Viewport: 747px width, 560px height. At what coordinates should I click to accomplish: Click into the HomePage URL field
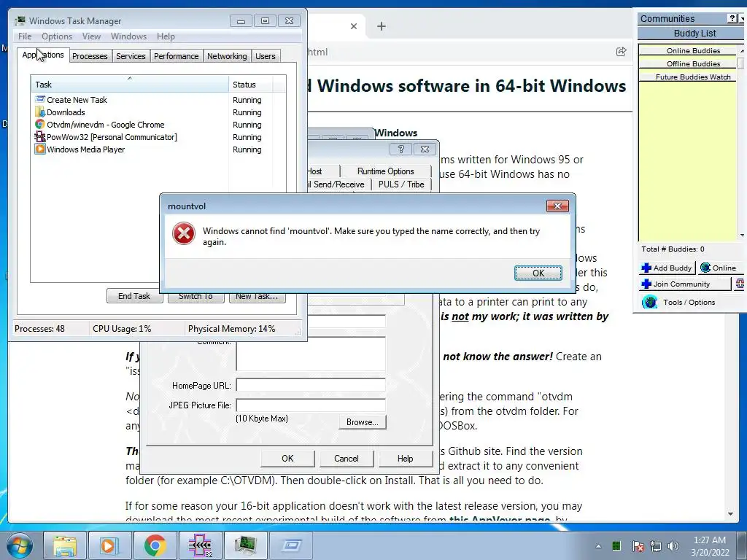coord(311,385)
